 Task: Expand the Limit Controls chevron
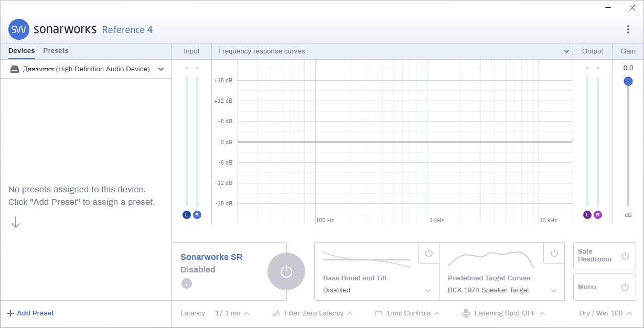pyautogui.click(x=437, y=313)
